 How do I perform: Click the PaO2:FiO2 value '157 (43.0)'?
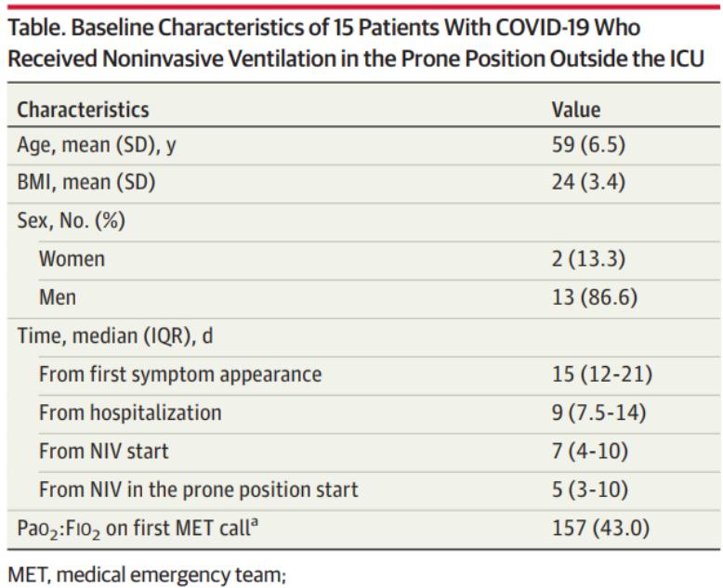[x=600, y=528]
